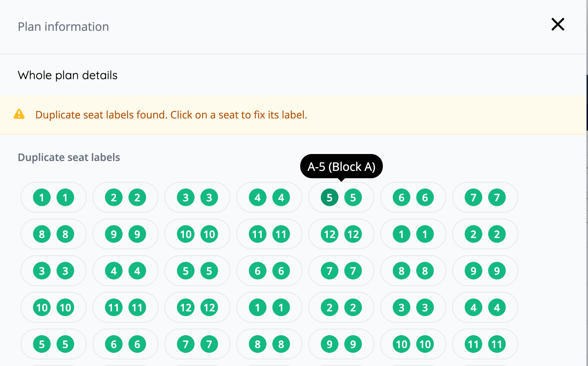Select the Whole plan details heading
The image size is (588, 366).
pyautogui.click(x=68, y=75)
